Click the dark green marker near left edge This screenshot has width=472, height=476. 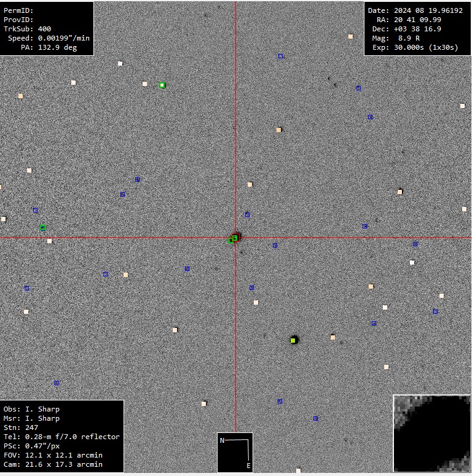coord(43,228)
